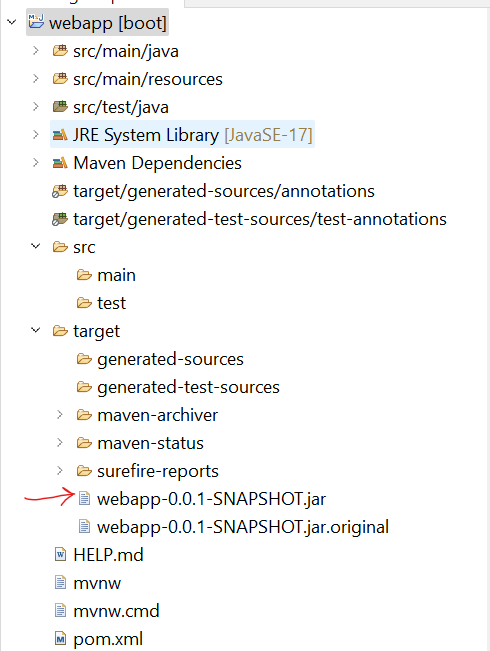This screenshot has height=651, width=490.
Task: Select the webapp-0.0.1-SNAPSHOT.jar file name
Action: (211, 499)
